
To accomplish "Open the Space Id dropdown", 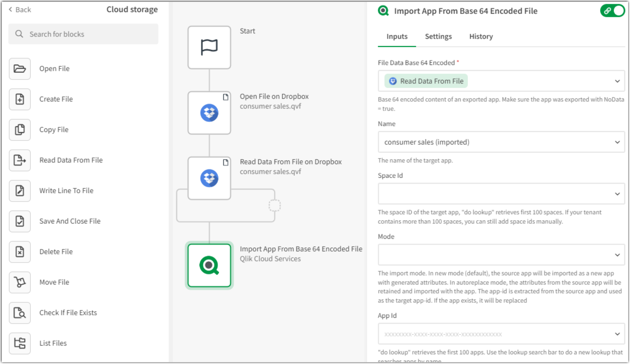I will [617, 194].
